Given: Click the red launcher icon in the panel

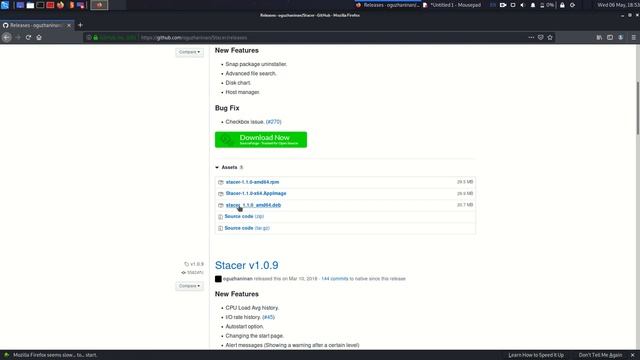Looking at the screenshot, I should pos(50,5).
